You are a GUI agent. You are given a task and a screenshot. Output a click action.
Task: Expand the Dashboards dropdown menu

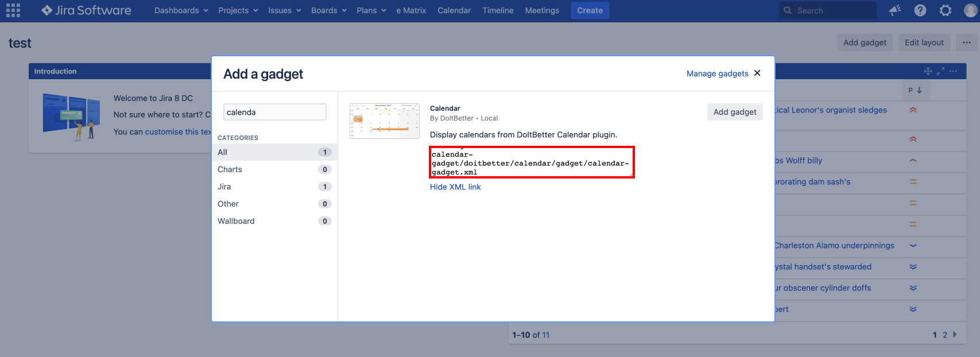(181, 10)
